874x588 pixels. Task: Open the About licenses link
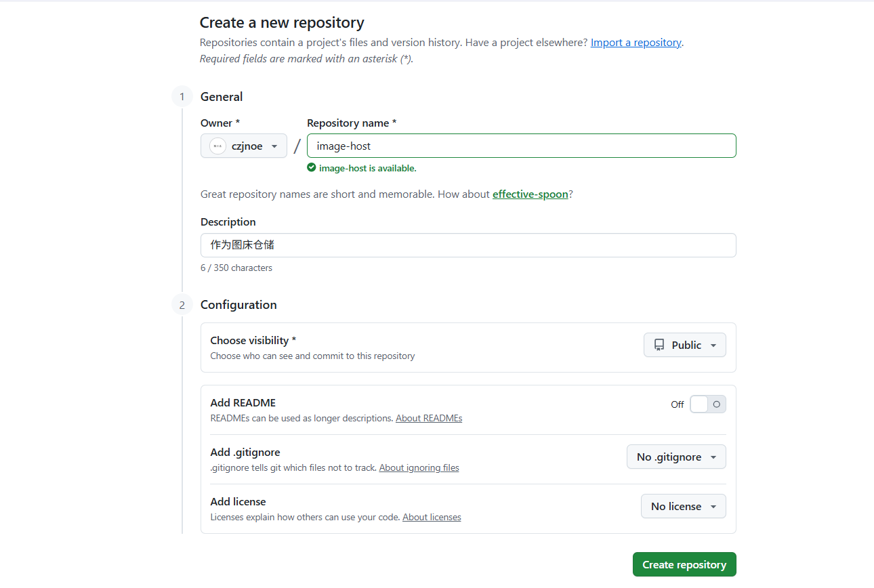pos(432,518)
